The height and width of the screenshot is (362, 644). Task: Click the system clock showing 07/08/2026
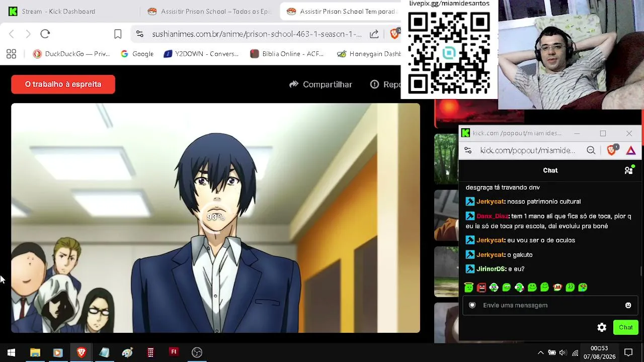click(x=599, y=352)
